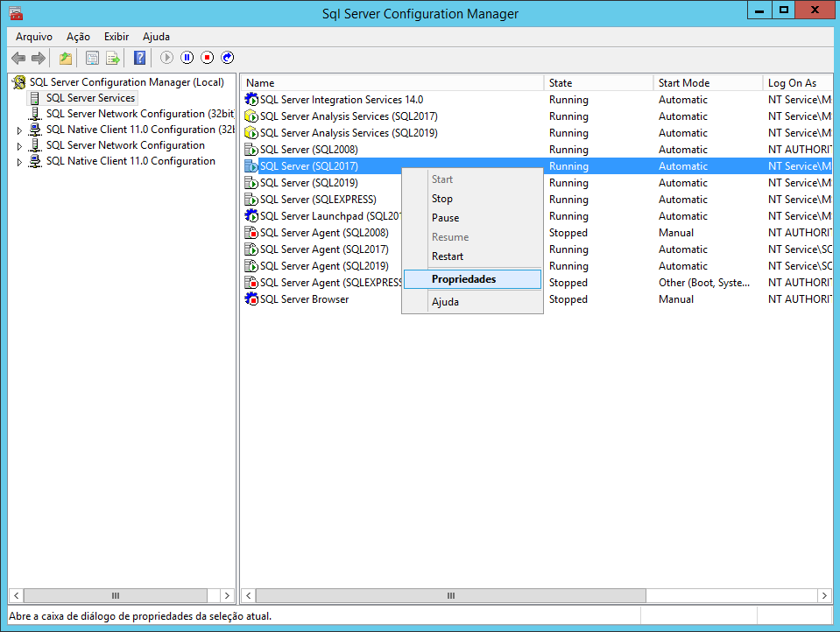Click the SQL Server Services tree icon
Viewport: 840px width, 632px height.
click(x=35, y=98)
